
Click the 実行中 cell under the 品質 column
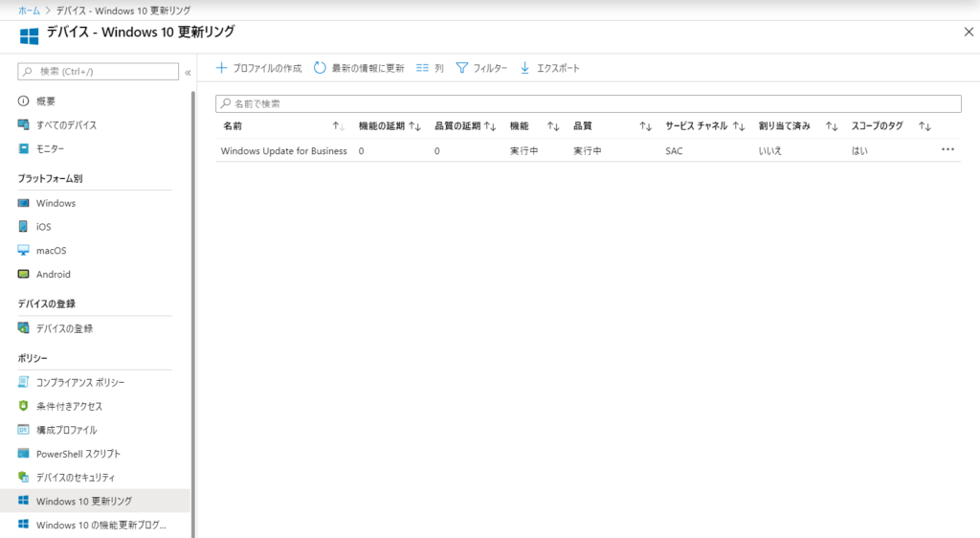588,150
